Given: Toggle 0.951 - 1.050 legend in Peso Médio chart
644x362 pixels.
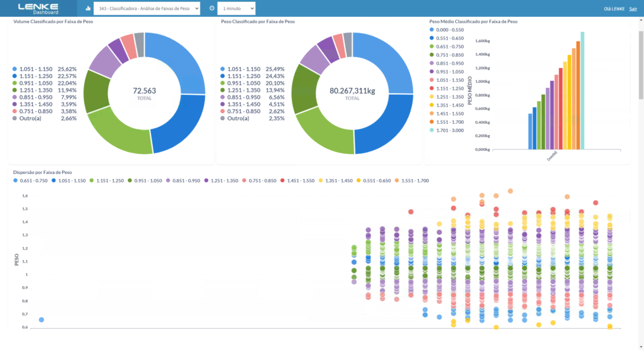Looking at the screenshot, I should 447,72.
